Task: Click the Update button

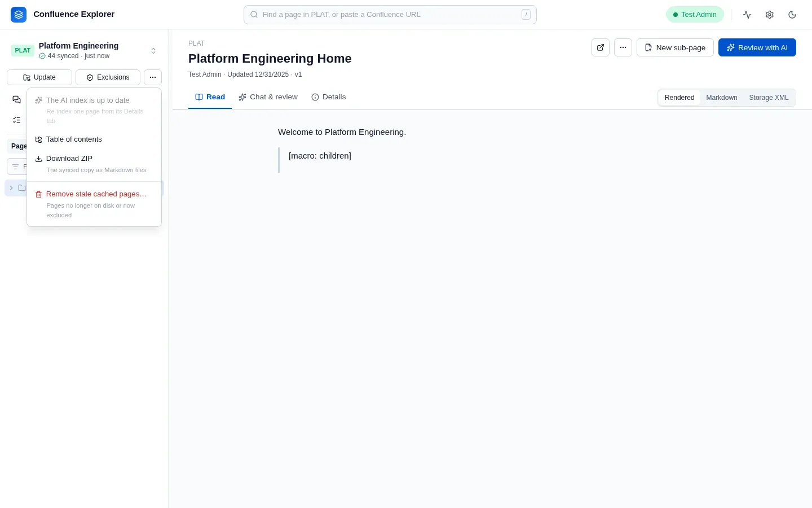Action: point(39,77)
